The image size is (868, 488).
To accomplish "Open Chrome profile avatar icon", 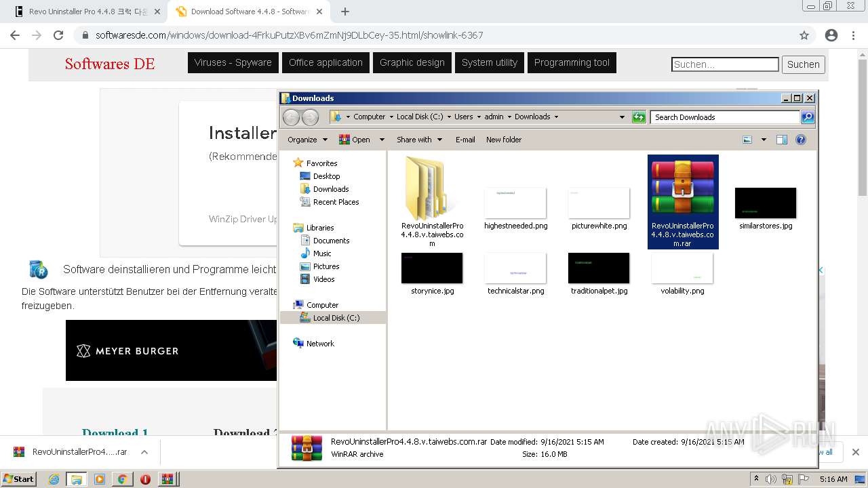I will [831, 35].
